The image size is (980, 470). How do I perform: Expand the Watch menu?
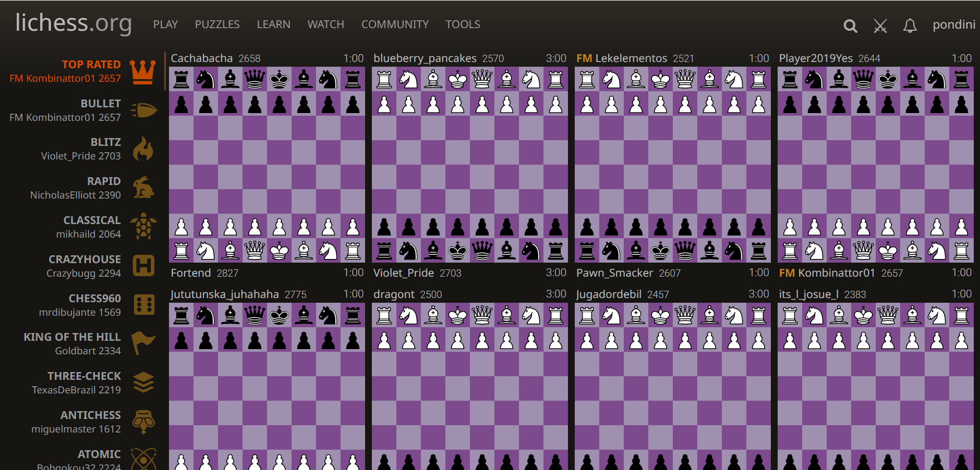coord(325,24)
